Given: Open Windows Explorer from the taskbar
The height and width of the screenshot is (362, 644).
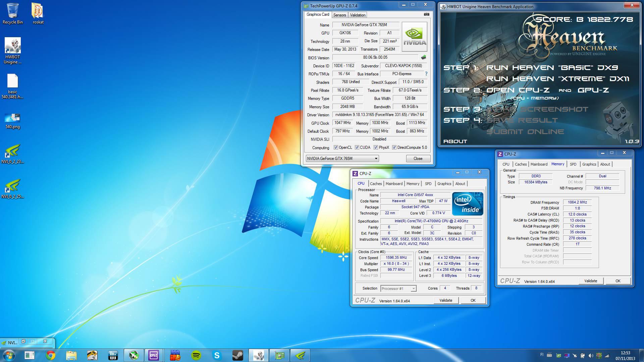Looking at the screenshot, I should [x=71, y=355].
